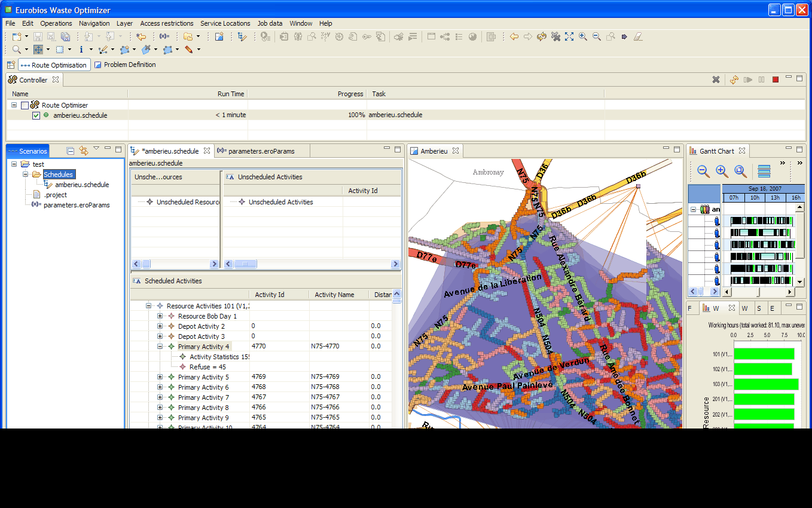Open the Operations menu
Viewport: 812px width, 508px height.
pyautogui.click(x=56, y=23)
